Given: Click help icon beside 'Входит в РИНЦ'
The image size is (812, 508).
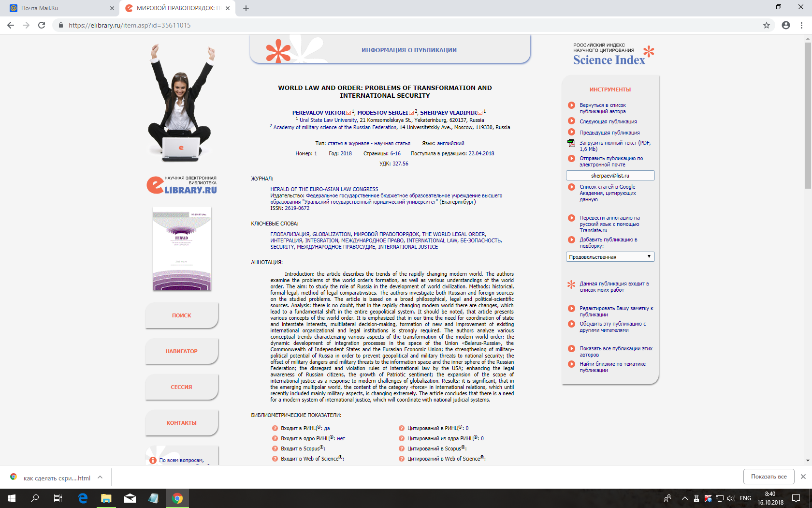Looking at the screenshot, I should click(x=275, y=428).
